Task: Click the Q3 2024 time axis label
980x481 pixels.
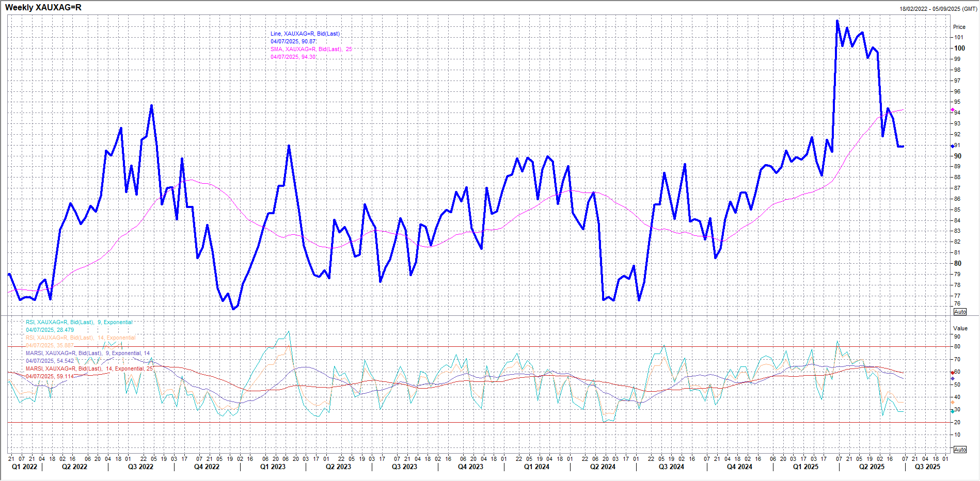Action: (x=671, y=467)
